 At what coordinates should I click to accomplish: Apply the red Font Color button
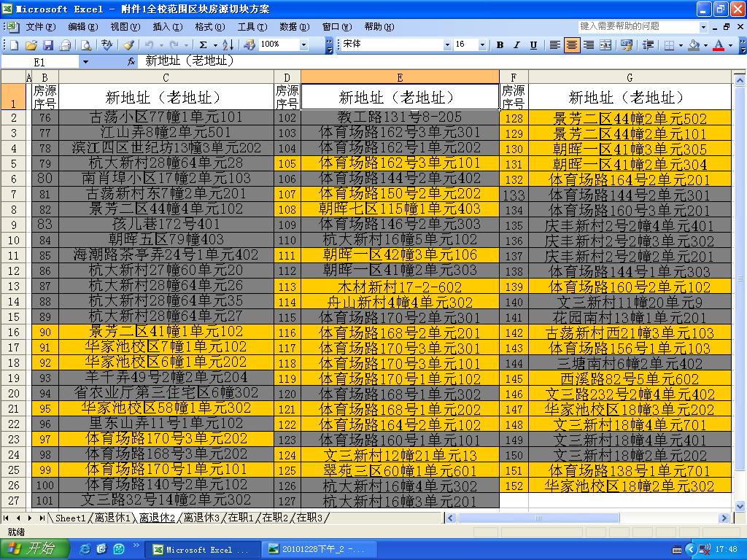click(x=719, y=44)
